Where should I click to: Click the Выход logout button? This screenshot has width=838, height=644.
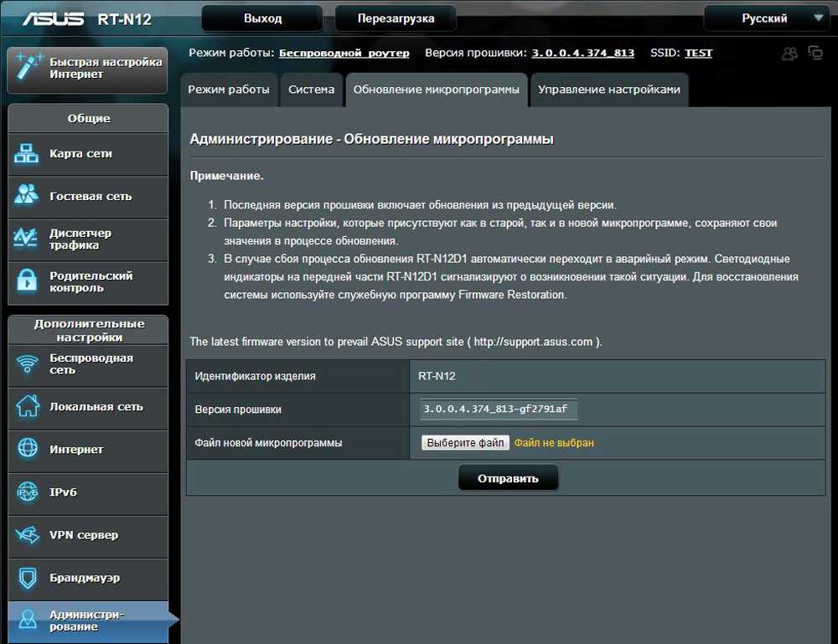262,18
